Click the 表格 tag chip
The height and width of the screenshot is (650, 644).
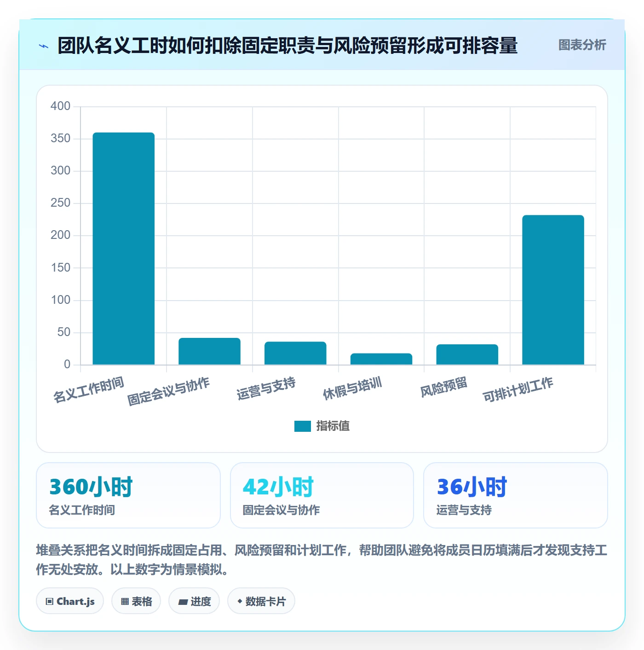[x=136, y=601]
